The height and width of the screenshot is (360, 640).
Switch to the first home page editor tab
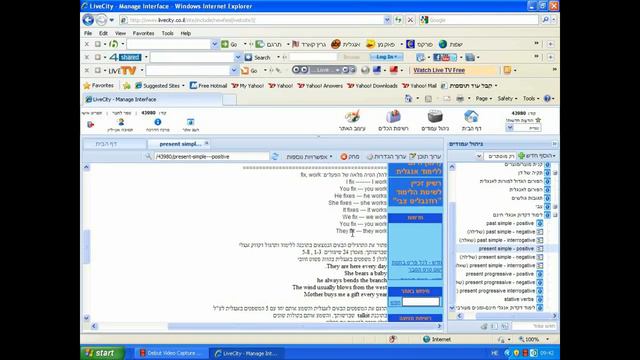pyautogui.click(x=115, y=144)
